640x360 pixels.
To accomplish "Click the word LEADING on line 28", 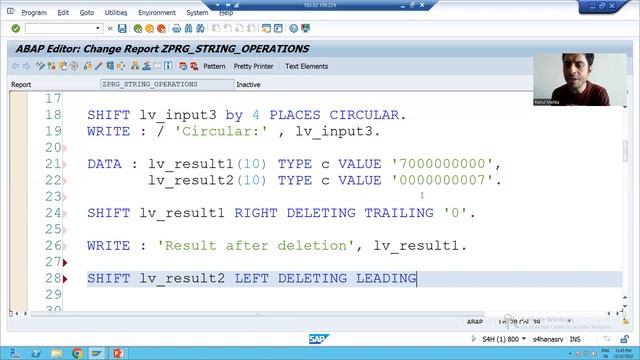I will pyautogui.click(x=386, y=278).
